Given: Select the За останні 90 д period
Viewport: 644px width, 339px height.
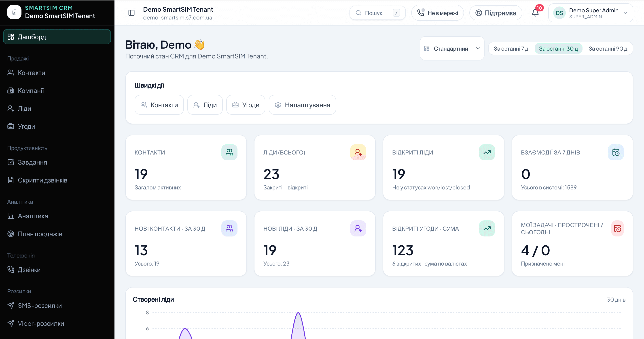Looking at the screenshot, I should click(608, 49).
